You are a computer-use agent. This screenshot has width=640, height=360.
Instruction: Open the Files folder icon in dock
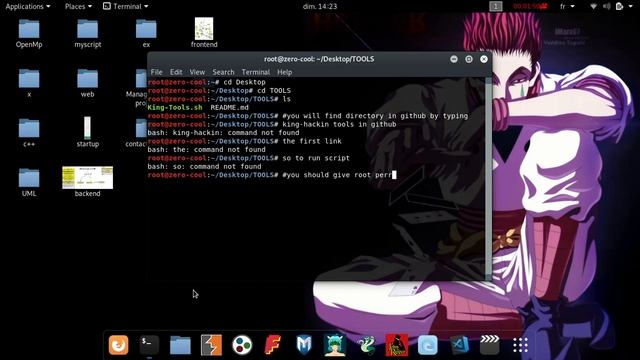click(180, 345)
